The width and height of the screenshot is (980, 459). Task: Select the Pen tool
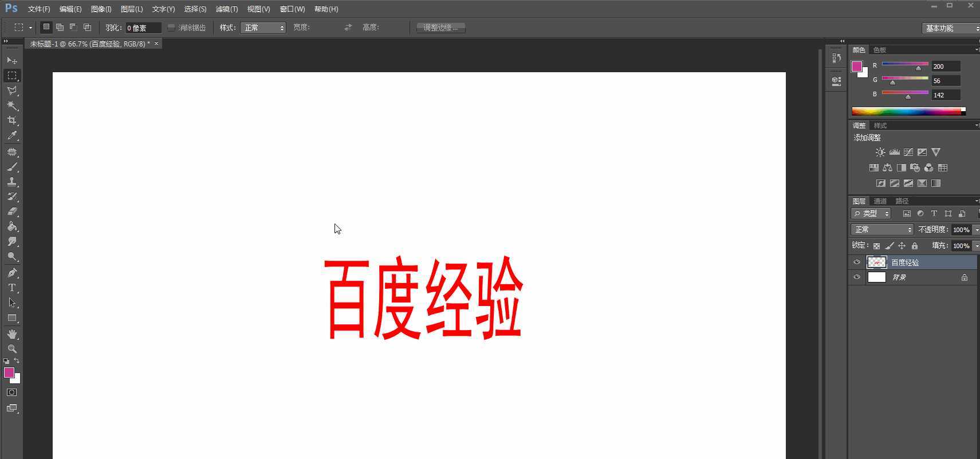coord(12,273)
